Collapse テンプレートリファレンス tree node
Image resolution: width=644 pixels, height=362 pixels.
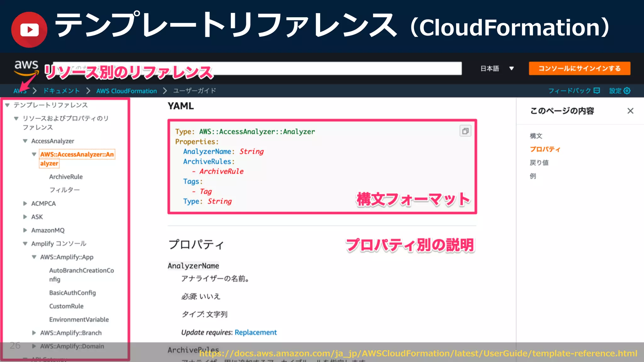pos(7,105)
